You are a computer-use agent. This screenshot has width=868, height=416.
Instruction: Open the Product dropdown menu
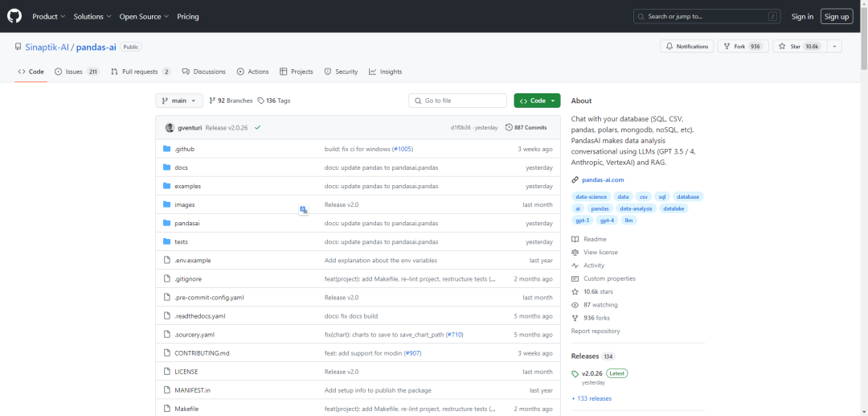[49, 17]
